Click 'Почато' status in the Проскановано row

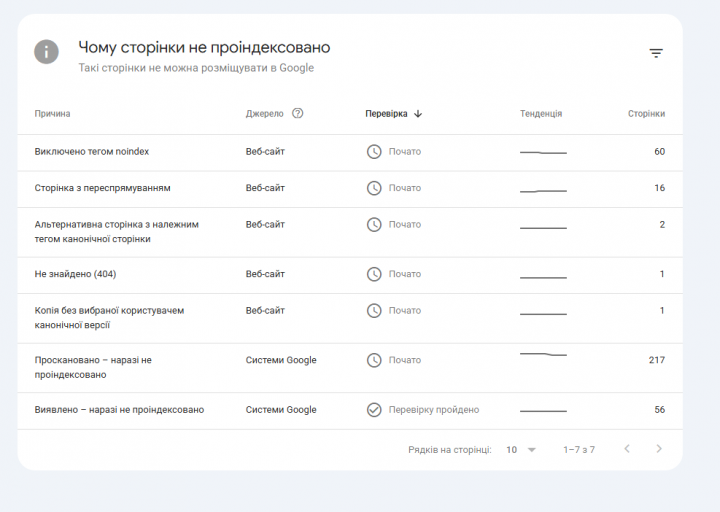pyautogui.click(x=405, y=360)
